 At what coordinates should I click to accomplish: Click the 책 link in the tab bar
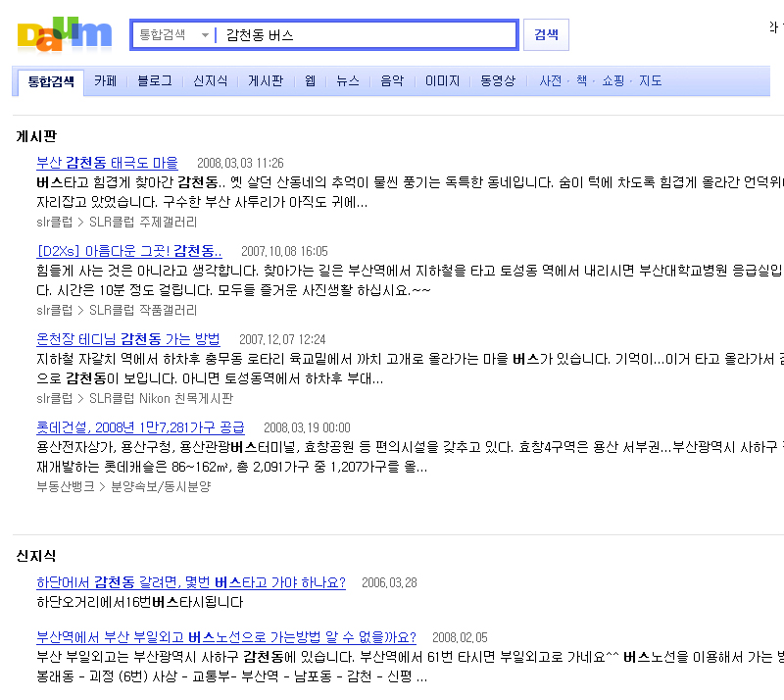point(581,80)
